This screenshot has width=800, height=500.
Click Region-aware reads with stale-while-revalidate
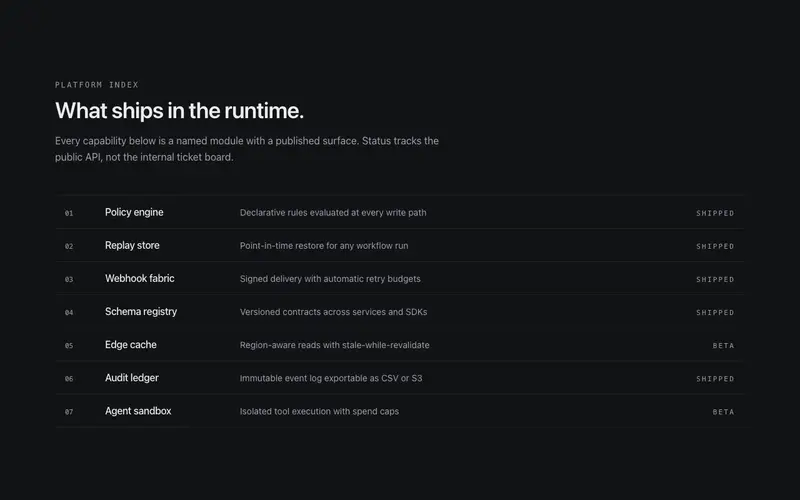click(x=335, y=345)
